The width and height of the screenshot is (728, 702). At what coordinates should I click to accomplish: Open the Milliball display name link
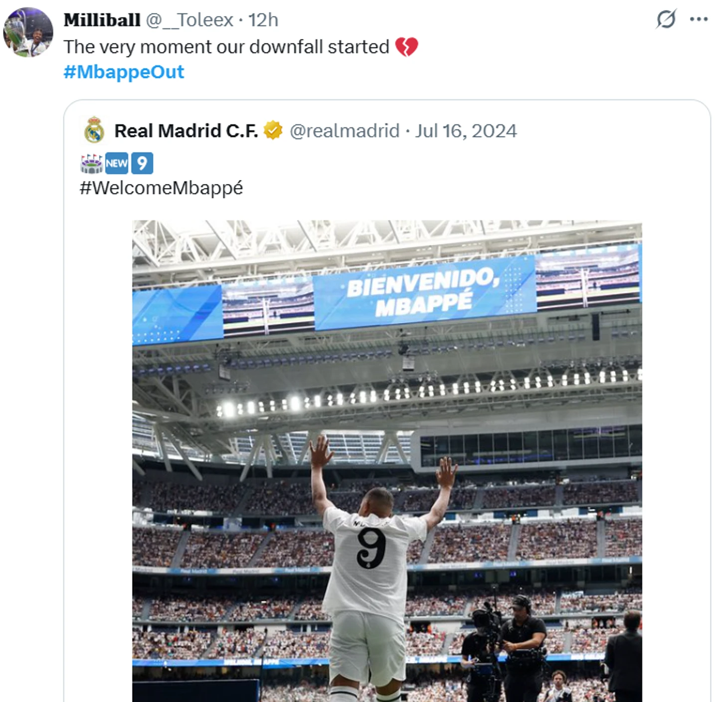coord(102,20)
